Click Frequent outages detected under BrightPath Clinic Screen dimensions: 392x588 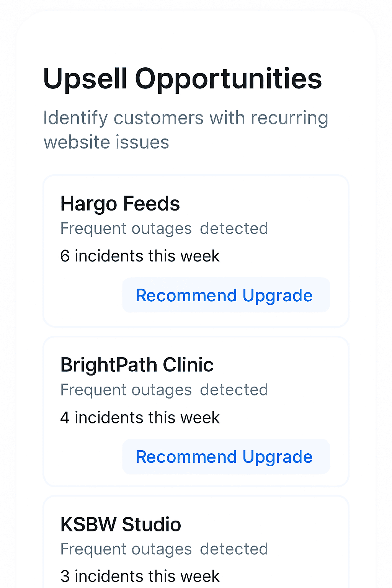tap(164, 390)
